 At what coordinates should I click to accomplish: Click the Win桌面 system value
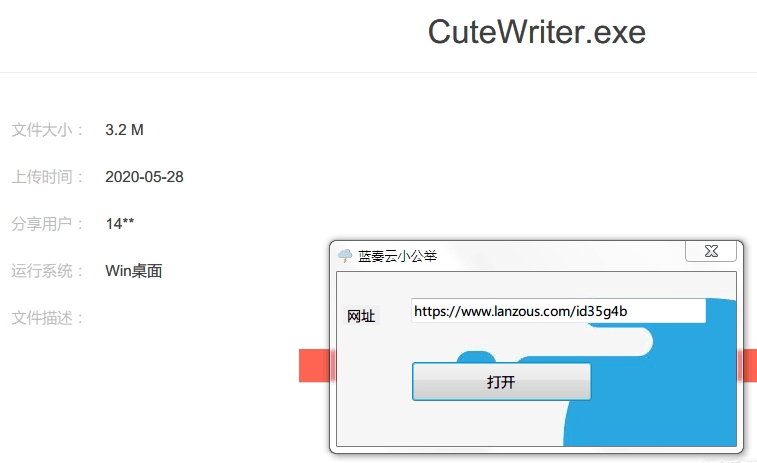(134, 271)
